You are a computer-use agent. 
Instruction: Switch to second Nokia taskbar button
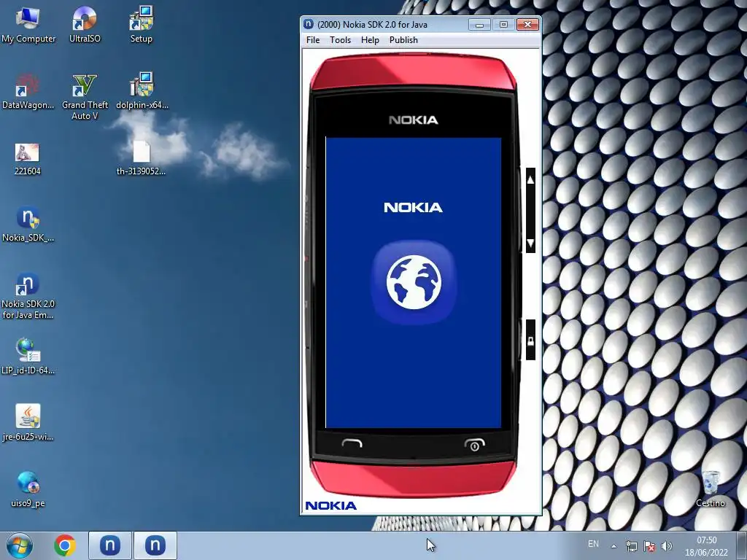[x=155, y=545]
